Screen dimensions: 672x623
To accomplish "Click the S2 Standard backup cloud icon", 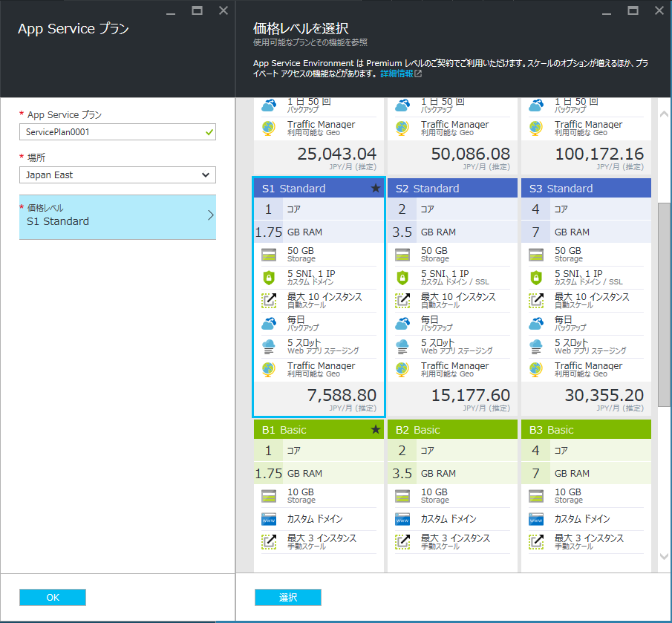I will click(402, 324).
